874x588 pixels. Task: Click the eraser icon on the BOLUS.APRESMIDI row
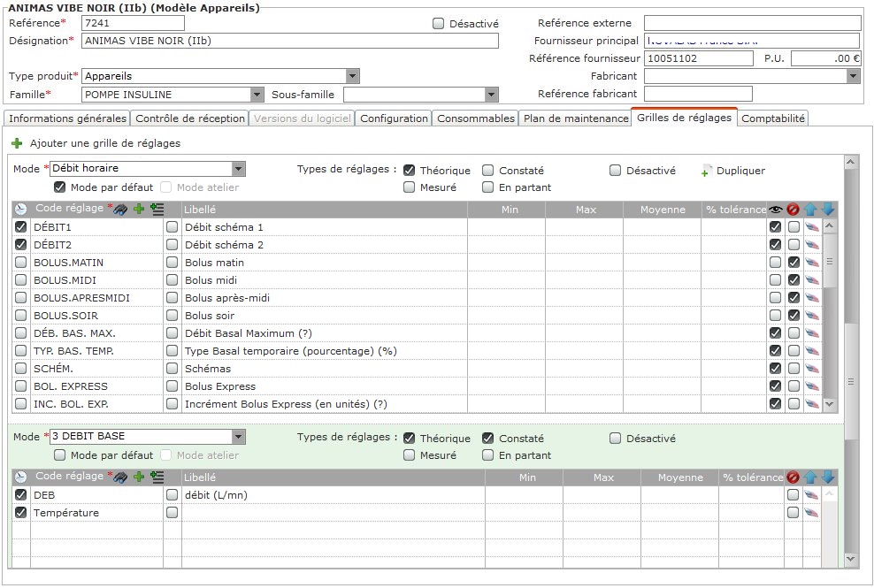point(812,298)
